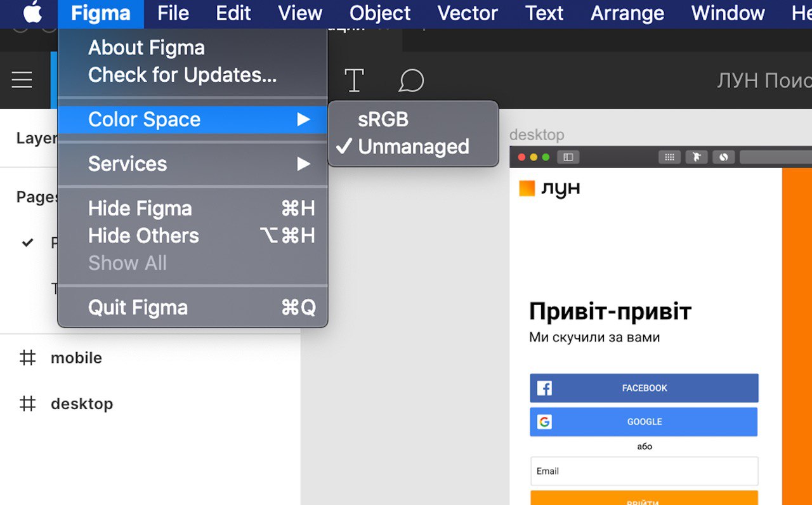Click the round logo icon in mockup browser toolbar
This screenshot has height=505, width=812.
(x=724, y=157)
